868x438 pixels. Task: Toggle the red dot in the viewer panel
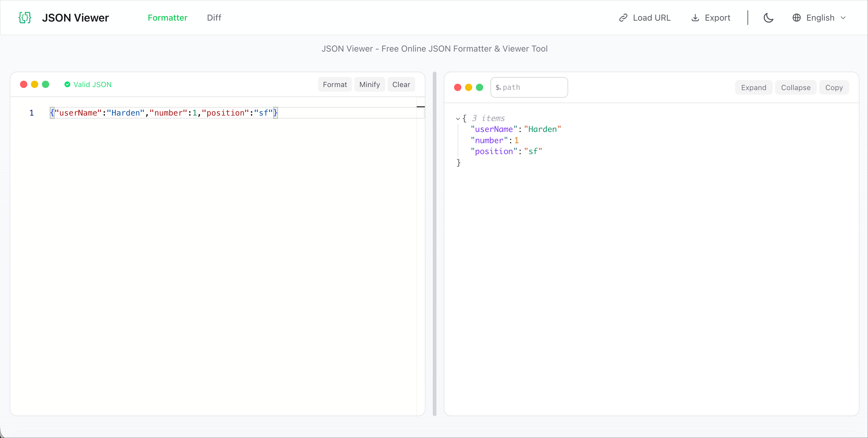pos(457,87)
